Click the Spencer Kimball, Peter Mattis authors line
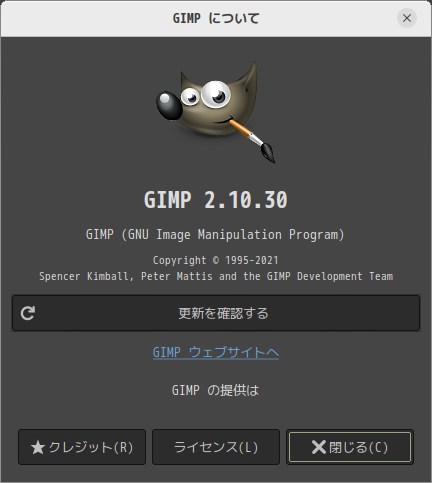 tap(216, 276)
